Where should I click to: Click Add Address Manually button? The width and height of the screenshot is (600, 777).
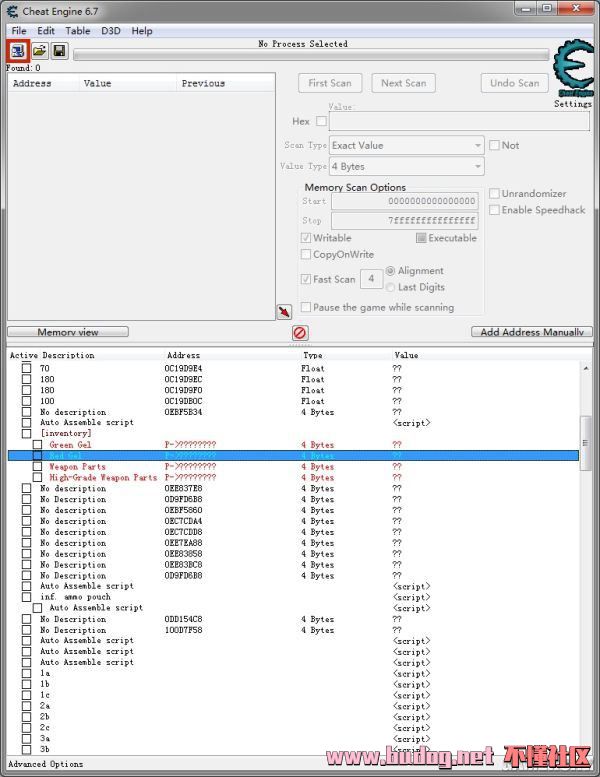tap(532, 332)
